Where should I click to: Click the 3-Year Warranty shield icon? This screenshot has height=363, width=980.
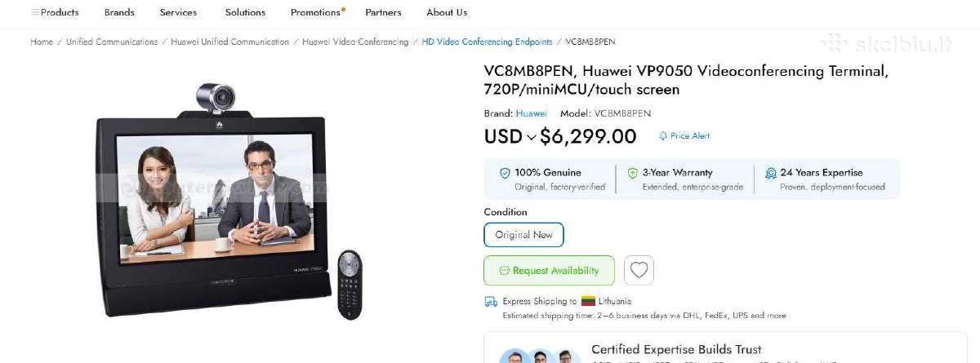click(x=632, y=173)
